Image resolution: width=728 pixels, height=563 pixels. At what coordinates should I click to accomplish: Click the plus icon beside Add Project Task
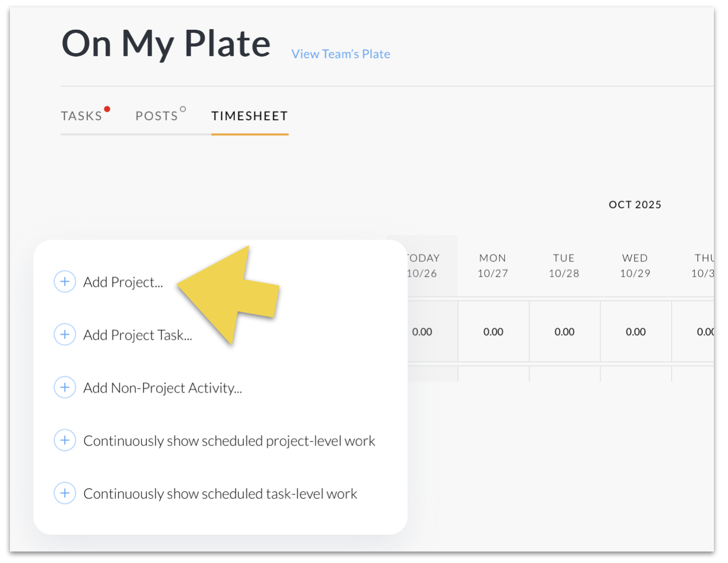[x=65, y=334]
